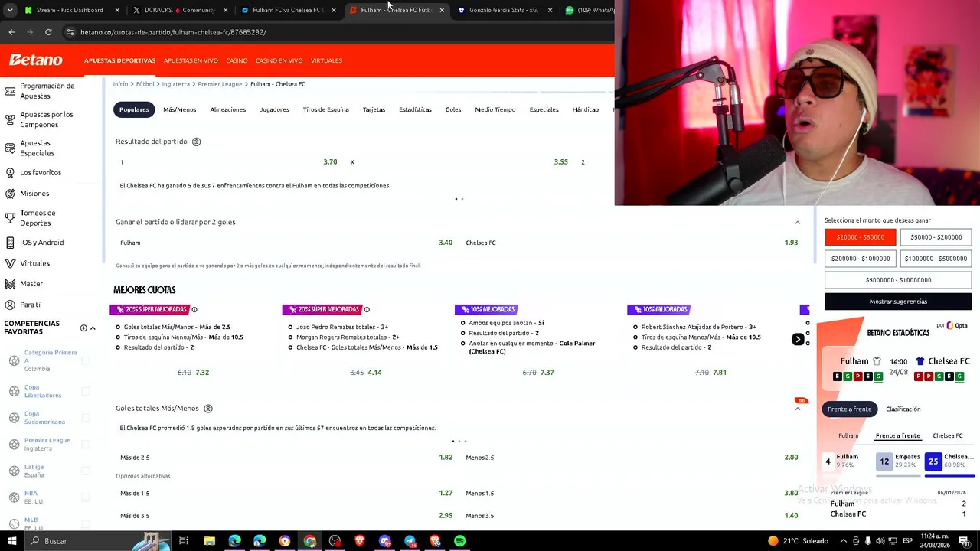
Task: Open Apuestas en Vivo in top menu
Action: (x=191, y=60)
